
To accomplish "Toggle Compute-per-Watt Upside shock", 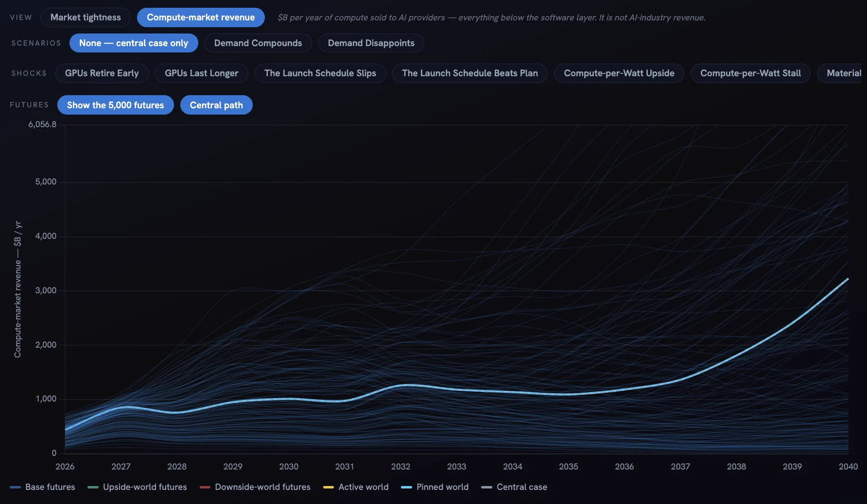I will pyautogui.click(x=619, y=73).
